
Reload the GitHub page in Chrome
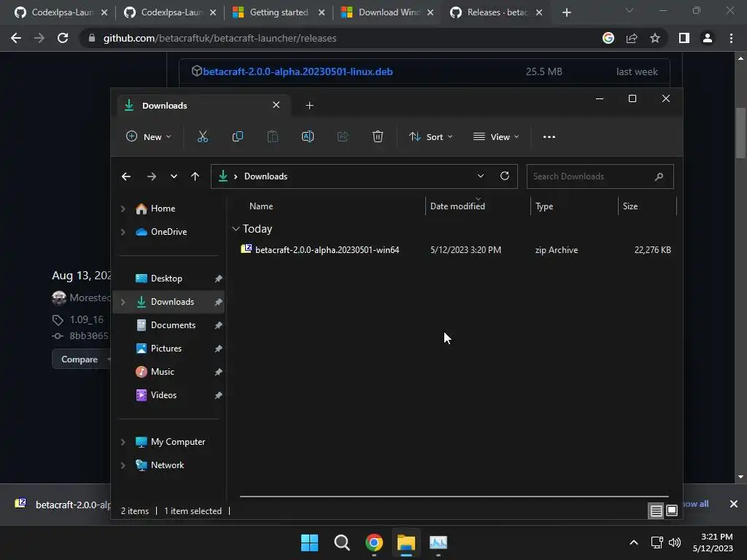[63, 38]
